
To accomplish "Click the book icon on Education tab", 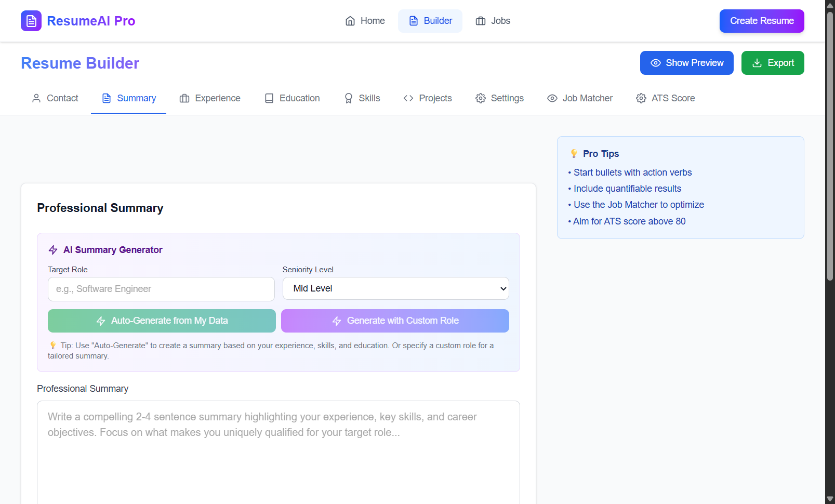I will click(x=269, y=98).
